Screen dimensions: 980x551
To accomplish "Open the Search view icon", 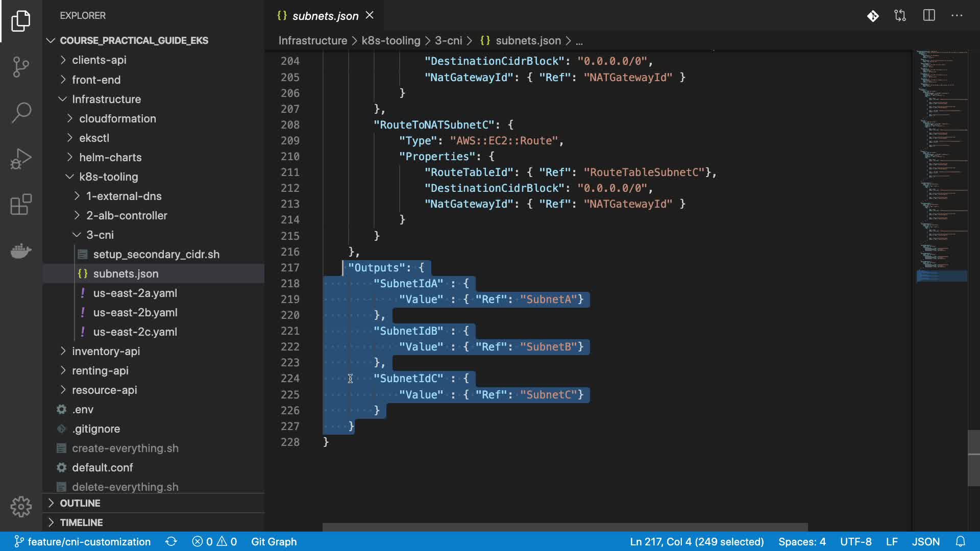I will coord(21,113).
